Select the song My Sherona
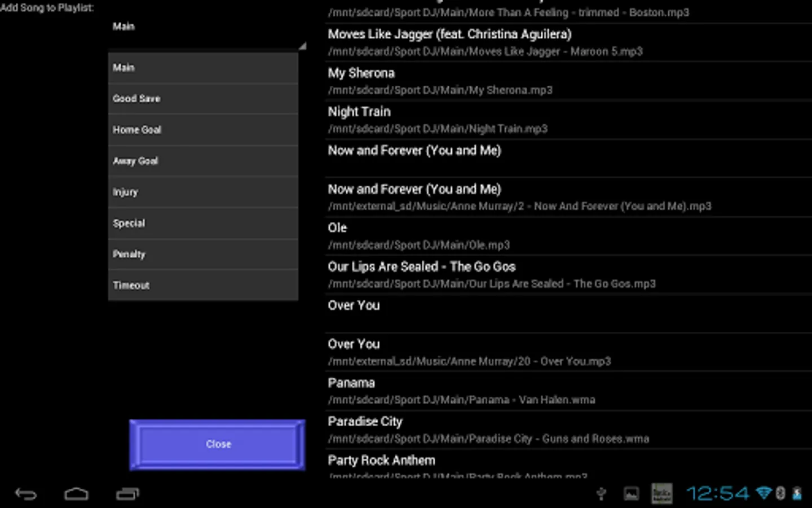The height and width of the screenshot is (508, 812). click(568, 81)
